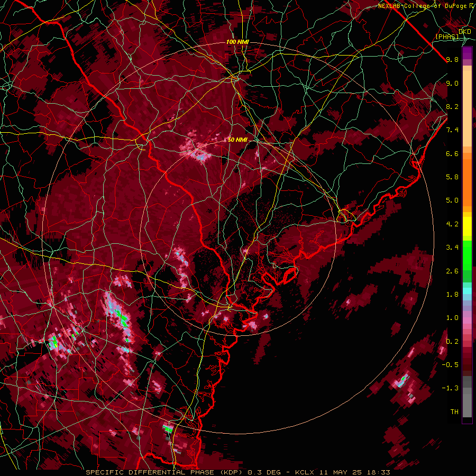
Task: Pick the purple segment atop the color bar
Action: pos(467,53)
